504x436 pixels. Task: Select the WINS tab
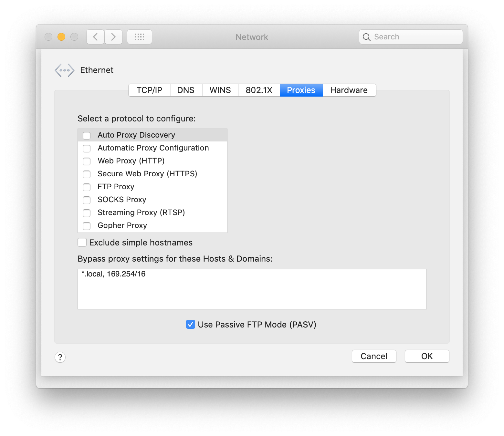point(220,90)
